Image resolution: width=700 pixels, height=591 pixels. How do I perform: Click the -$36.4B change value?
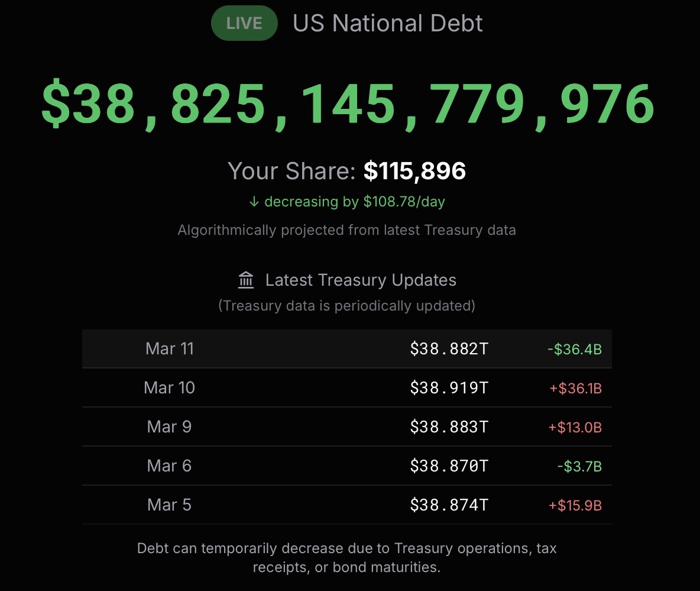click(x=574, y=350)
